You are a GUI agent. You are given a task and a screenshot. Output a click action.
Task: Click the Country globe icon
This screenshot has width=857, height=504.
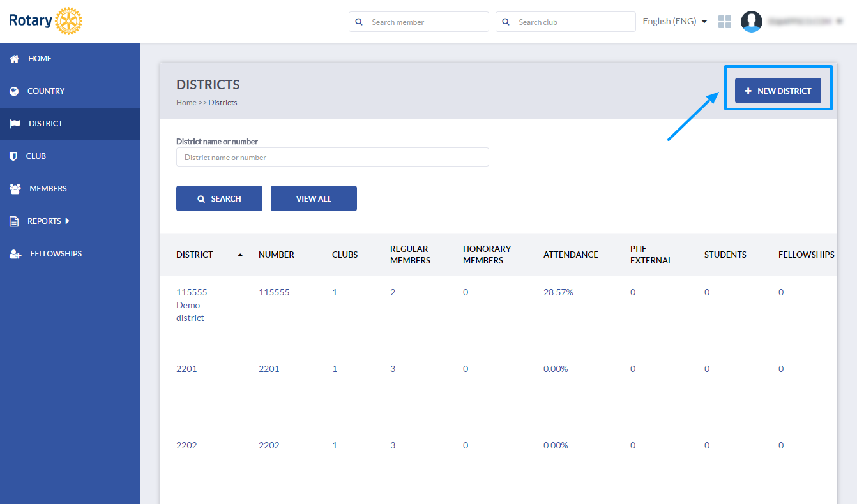[14, 91]
